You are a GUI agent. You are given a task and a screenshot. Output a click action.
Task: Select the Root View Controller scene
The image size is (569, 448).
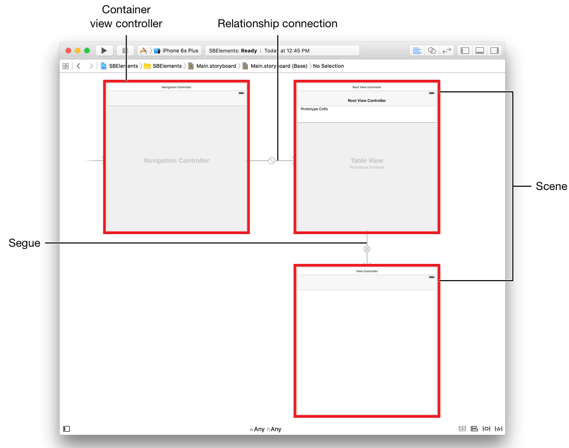367,157
